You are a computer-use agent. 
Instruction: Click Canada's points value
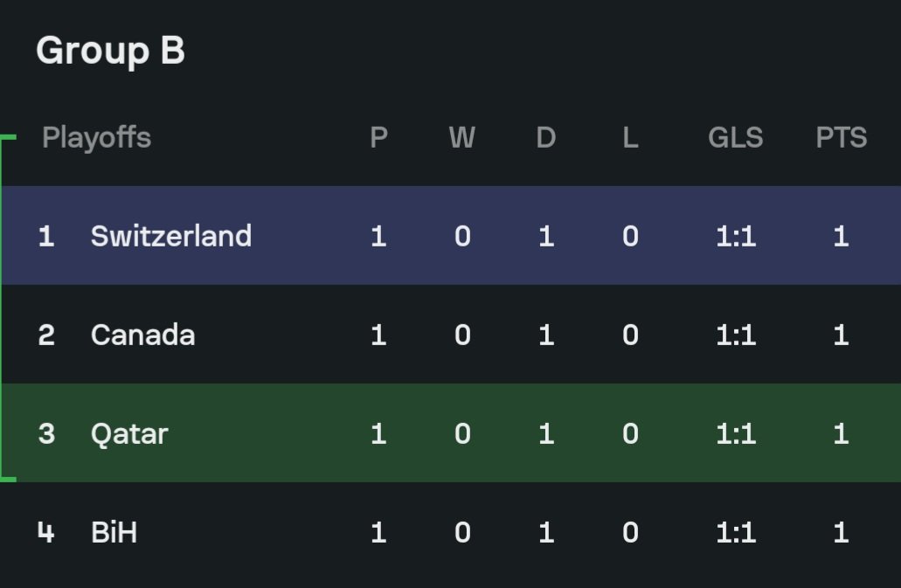click(x=842, y=335)
